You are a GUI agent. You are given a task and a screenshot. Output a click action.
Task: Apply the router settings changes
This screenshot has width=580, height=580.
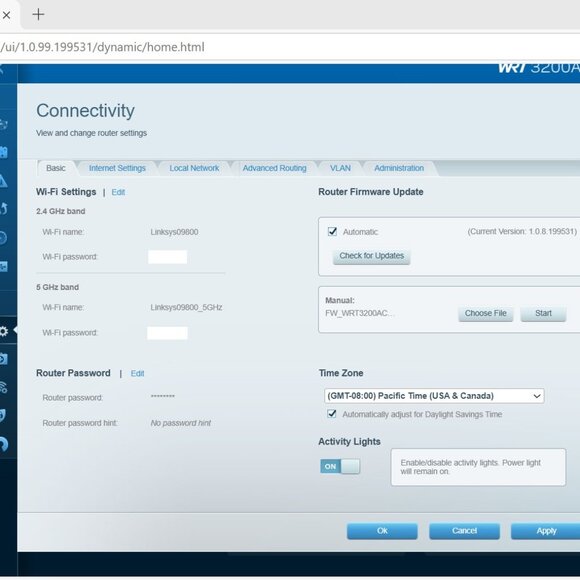point(546,531)
